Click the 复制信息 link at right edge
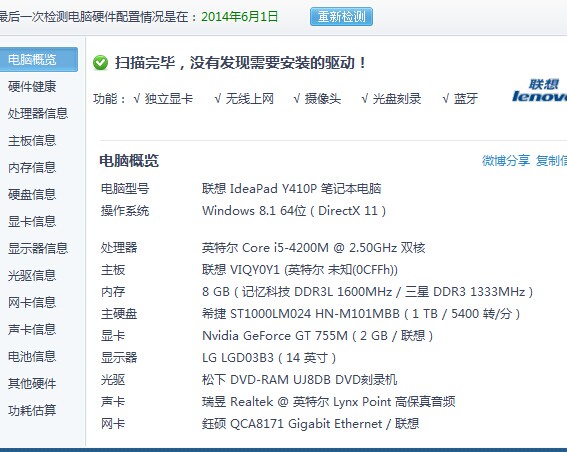 click(x=551, y=161)
